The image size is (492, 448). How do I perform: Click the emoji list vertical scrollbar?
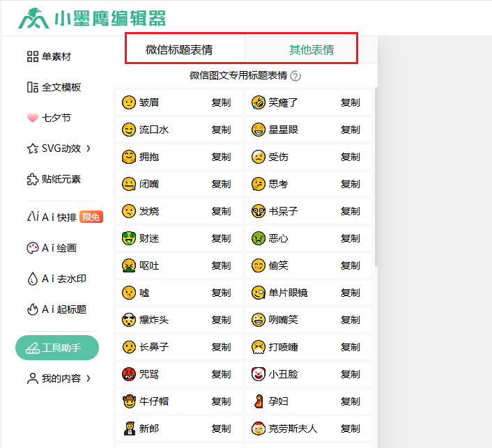(376, 174)
